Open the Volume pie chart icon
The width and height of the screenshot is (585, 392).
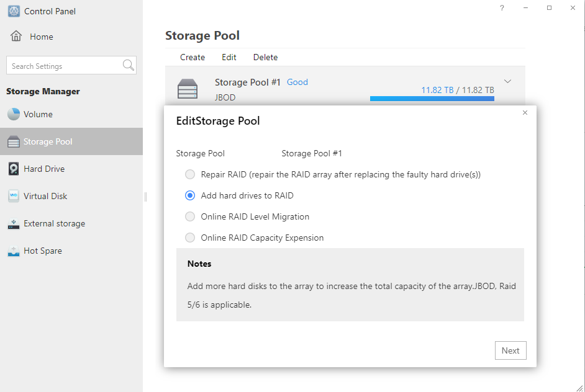14,114
